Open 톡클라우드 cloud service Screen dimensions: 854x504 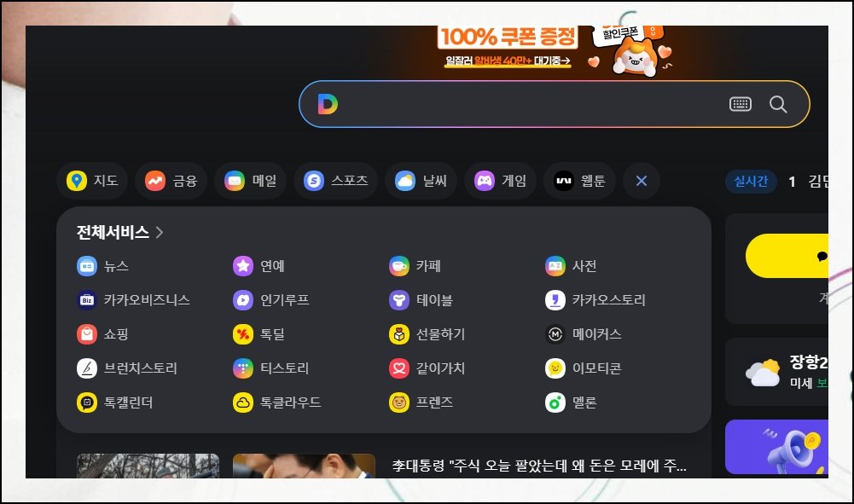(x=276, y=403)
